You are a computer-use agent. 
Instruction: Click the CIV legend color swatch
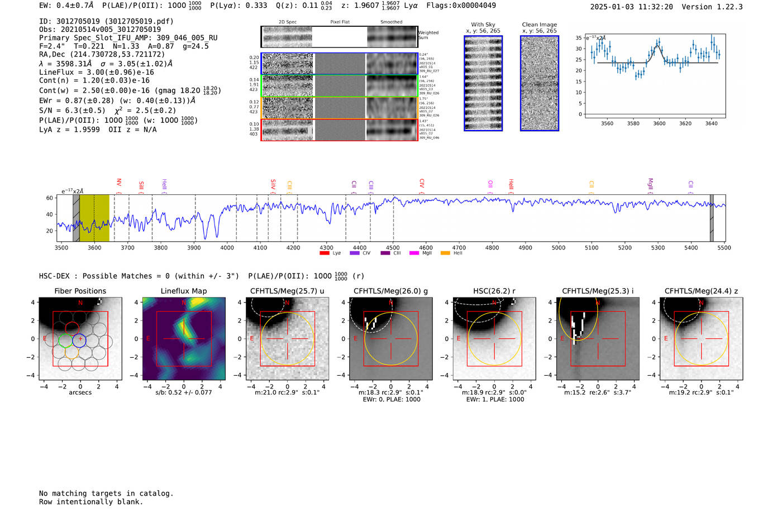[355, 253]
